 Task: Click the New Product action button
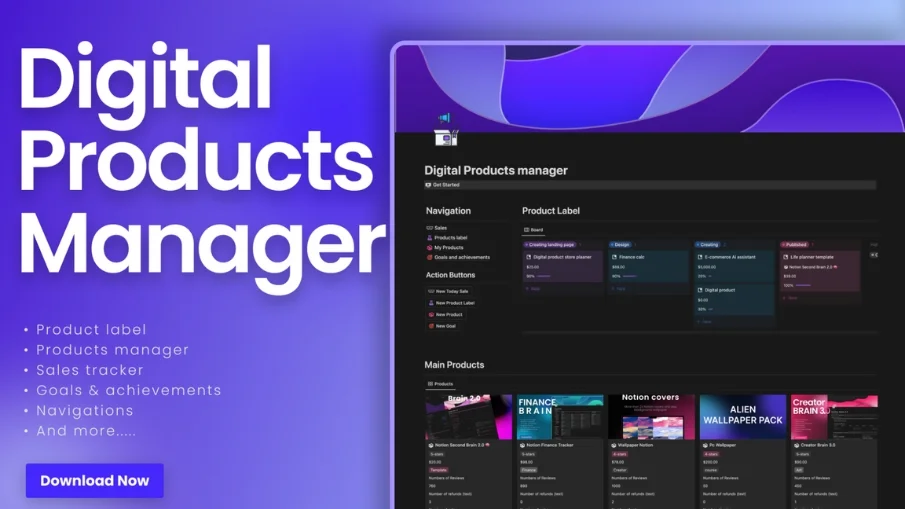446,315
